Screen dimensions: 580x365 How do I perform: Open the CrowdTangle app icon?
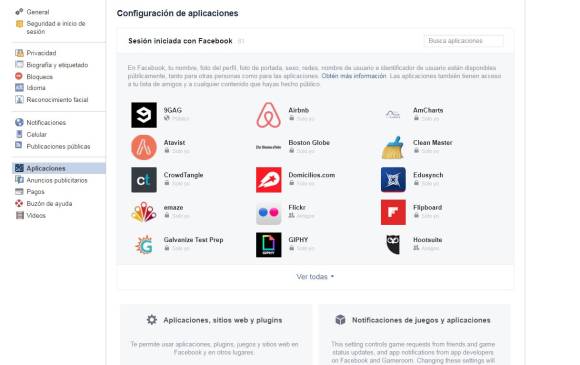(x=144, y=180)
